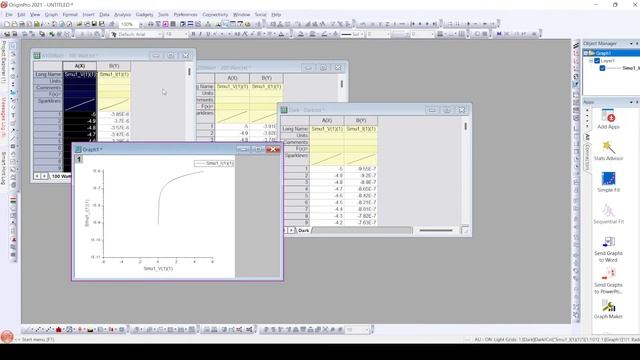Image resolution: width=640 pixels, height=360 pixels.
Task: Click the New Project toolbar icon
Action: coord(7,24)
